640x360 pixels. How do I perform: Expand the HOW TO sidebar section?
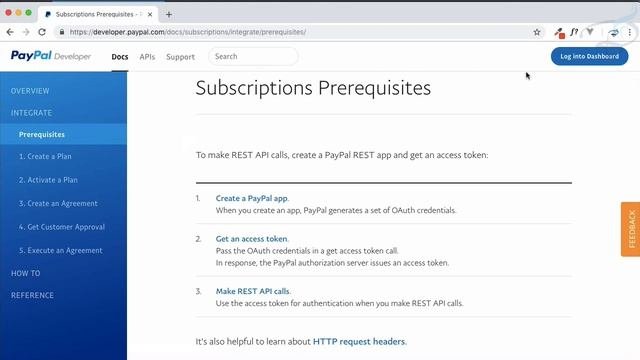[26, 273]
